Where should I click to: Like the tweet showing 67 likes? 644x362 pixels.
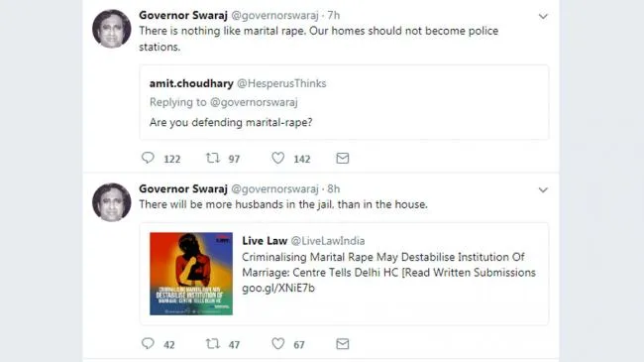click(x=278, y=343)
